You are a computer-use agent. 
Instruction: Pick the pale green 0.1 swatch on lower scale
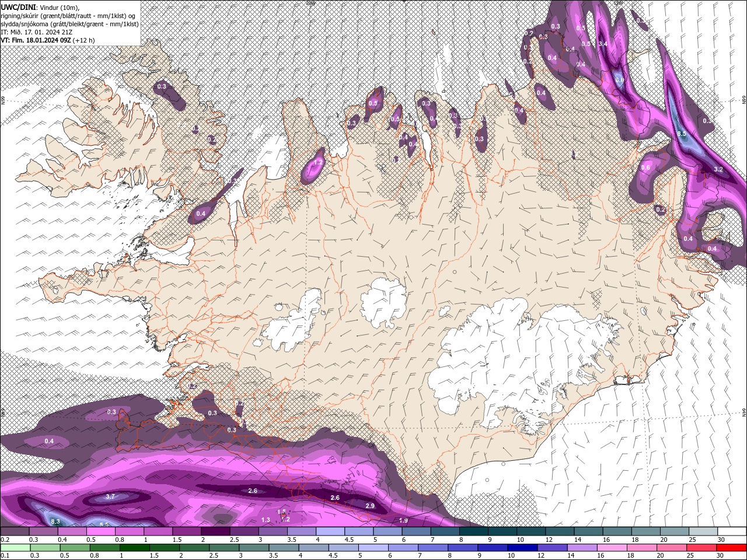pos(15,548)
